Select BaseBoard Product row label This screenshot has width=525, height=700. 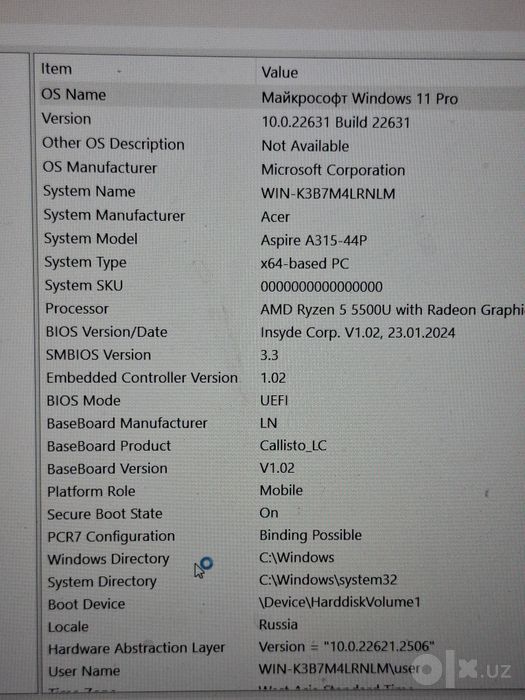[109, 446]
